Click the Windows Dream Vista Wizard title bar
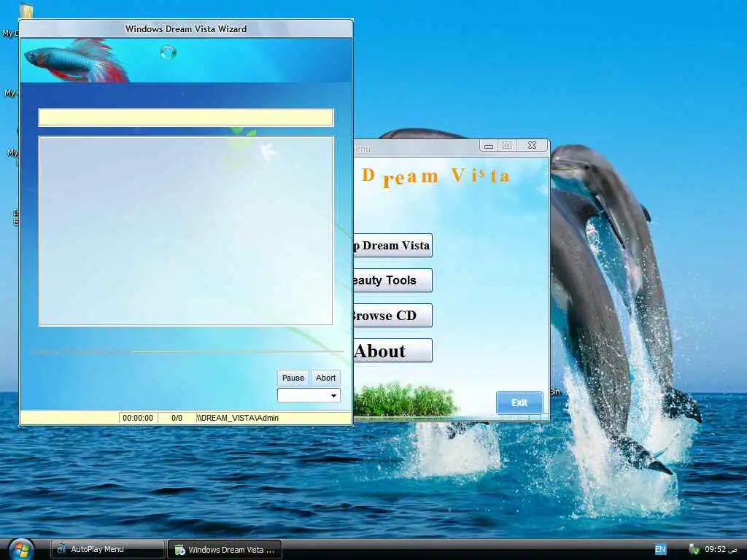The image size is (747, 560). click(186, 28)
